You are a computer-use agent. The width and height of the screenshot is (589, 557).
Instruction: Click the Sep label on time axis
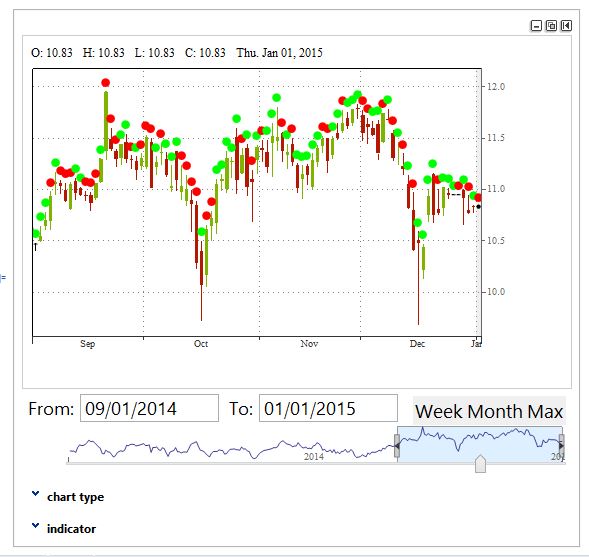(x=88, y=344)
